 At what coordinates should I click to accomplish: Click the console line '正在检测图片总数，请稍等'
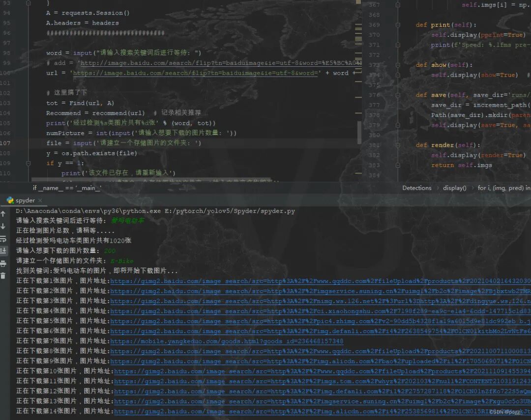(65, 231)
